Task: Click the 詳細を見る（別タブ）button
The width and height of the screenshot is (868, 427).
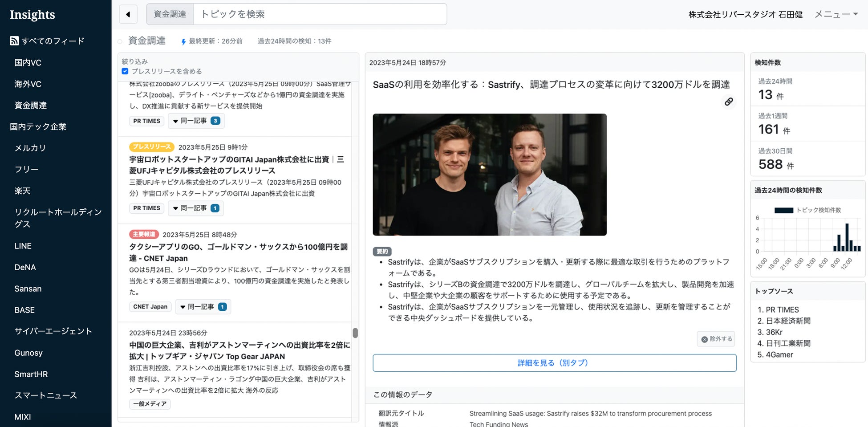Action: tap(555, 363)
